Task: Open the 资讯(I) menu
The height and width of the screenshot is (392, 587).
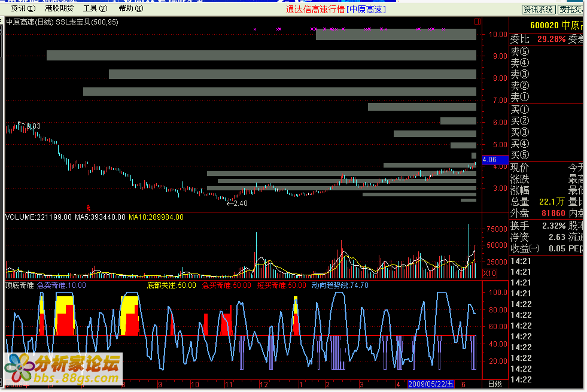Action: pos(23,8)
